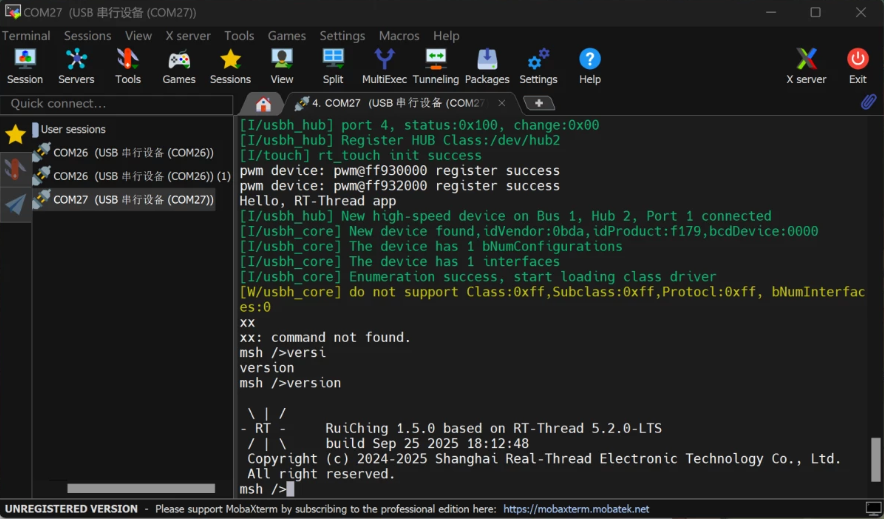This screenshot has width=884, height=519.
Task: Switch to the home tab
Action: 263,104
